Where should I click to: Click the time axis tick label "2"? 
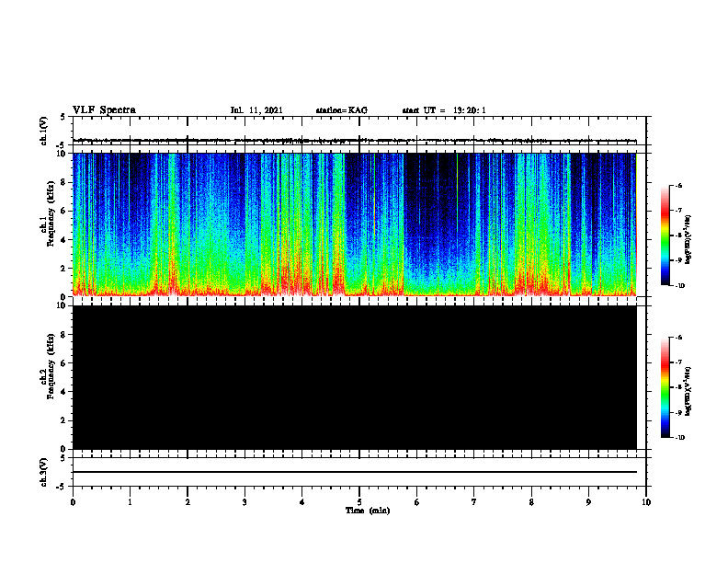tap(188, 502)
